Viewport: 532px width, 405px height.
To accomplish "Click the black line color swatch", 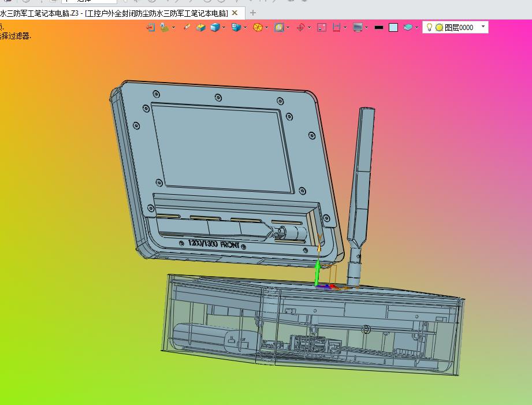I will point(379,28).
